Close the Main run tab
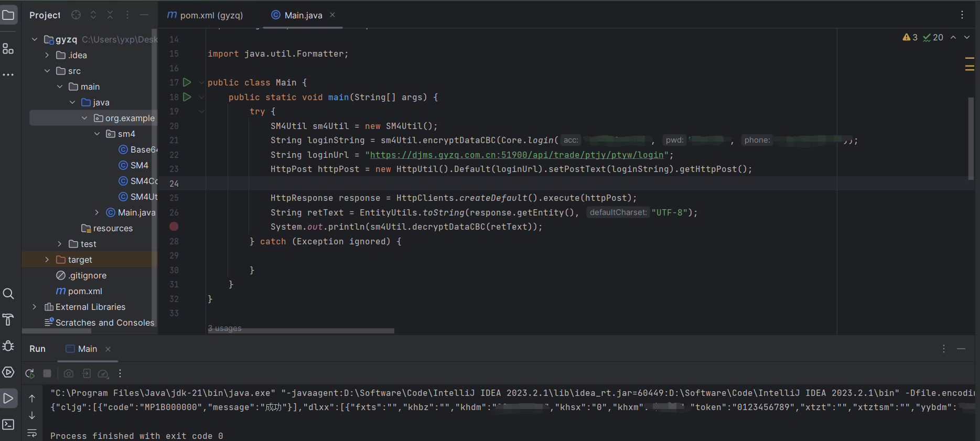The image size is (980, 441). click(108, 349)
